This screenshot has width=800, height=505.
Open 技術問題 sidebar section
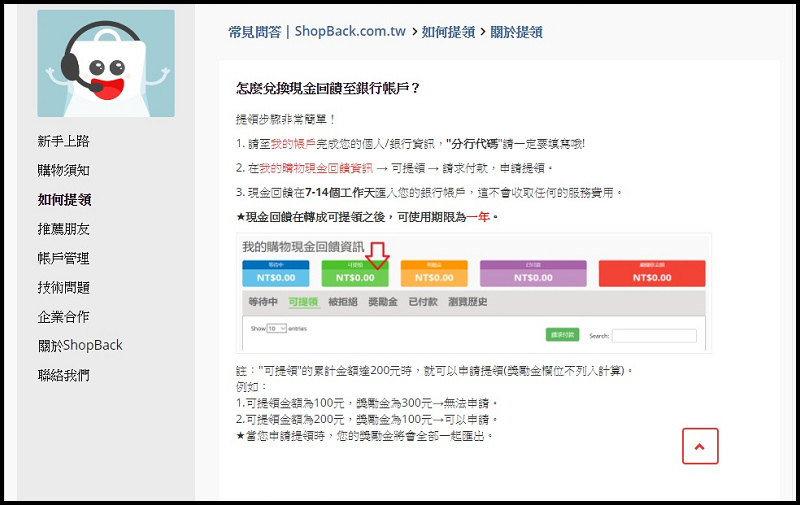[63, 288]
